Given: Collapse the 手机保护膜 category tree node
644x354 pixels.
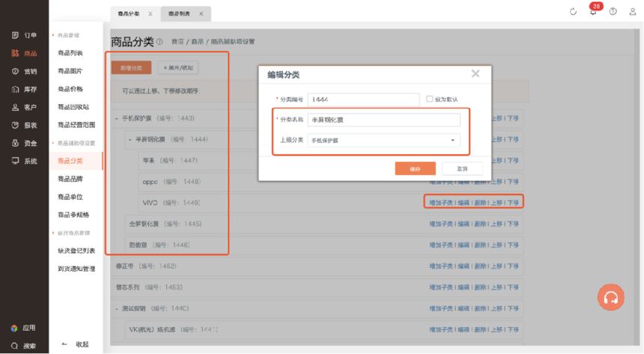Looking at the screenshot, I should click(x=117, y=118).
